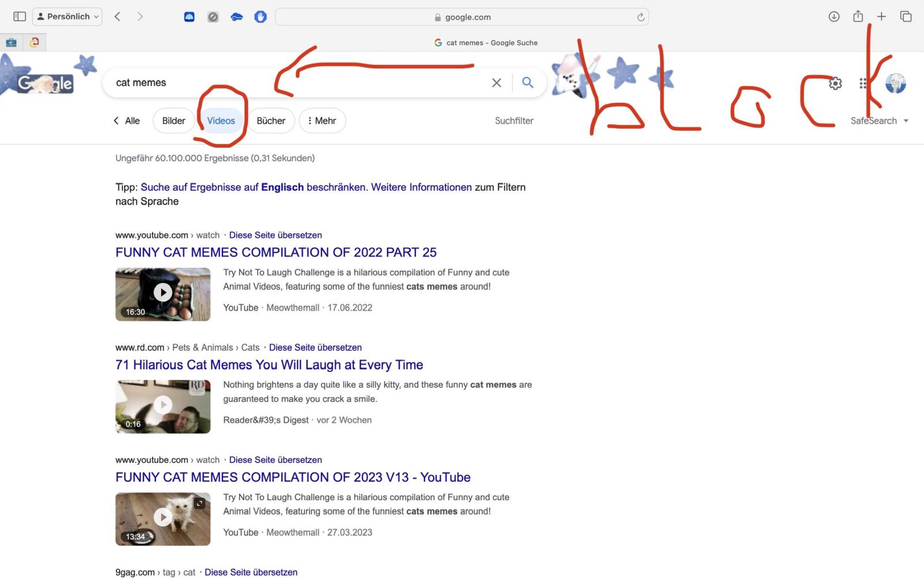
Task: Open 71 Hilarious Cat Memes You Will Laugh
Action: point(269,365)
